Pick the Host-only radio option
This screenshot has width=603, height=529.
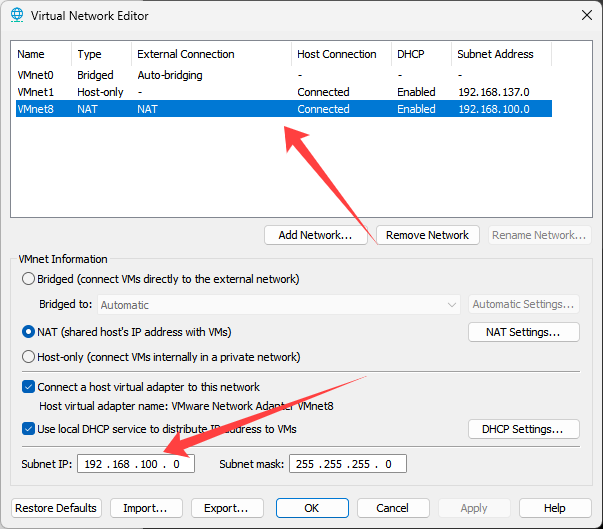[x=28, y=357]
